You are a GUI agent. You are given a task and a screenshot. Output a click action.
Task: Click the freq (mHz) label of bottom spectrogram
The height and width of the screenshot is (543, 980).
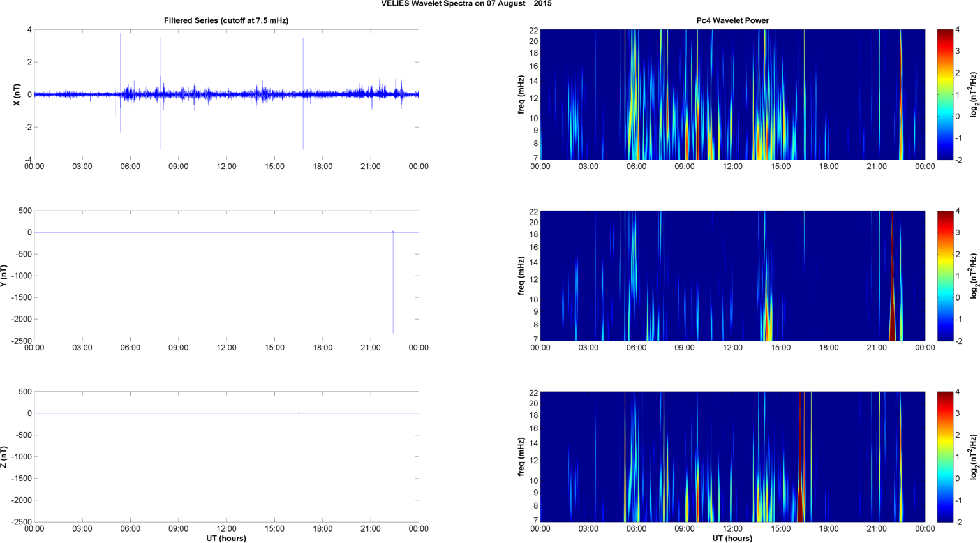point(521,457)
